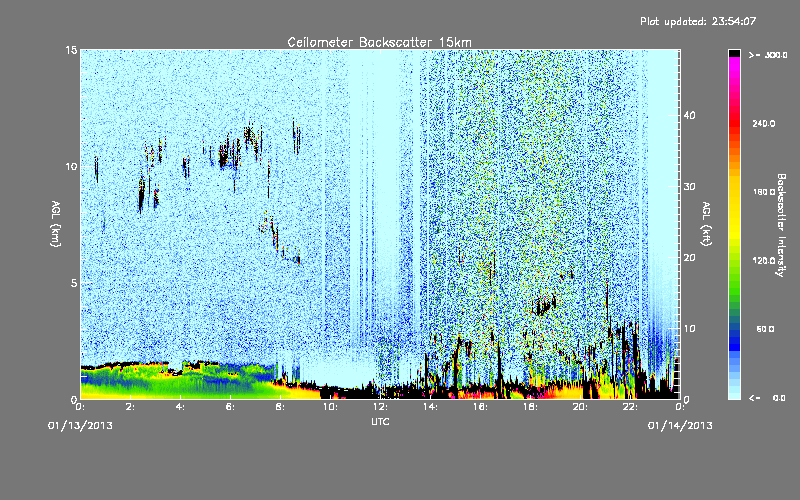Click the 5 km tick on left axis
Image resolution: width=800 pixels, height=500 pixels.
[74, 283]
